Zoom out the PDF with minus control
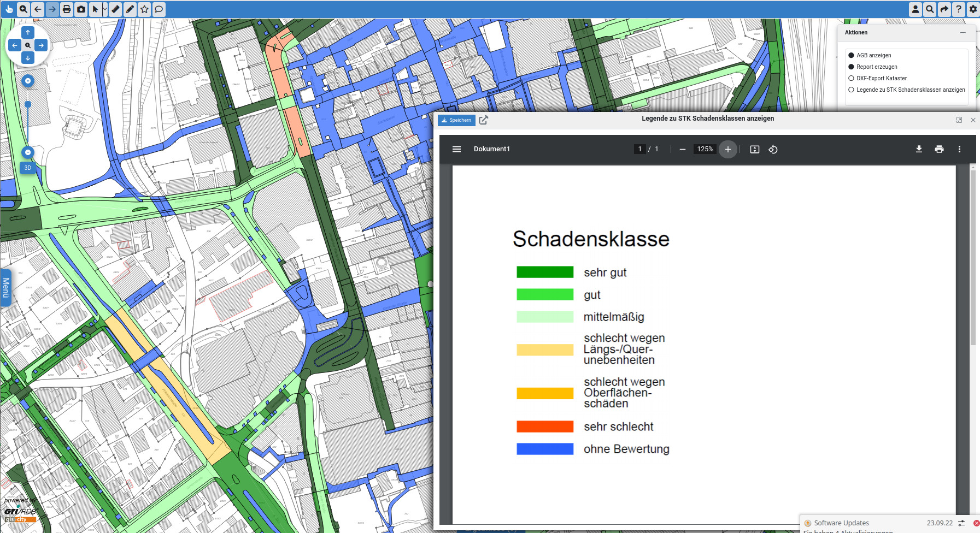This screenshot has height=533, width=980. point(682,149)
